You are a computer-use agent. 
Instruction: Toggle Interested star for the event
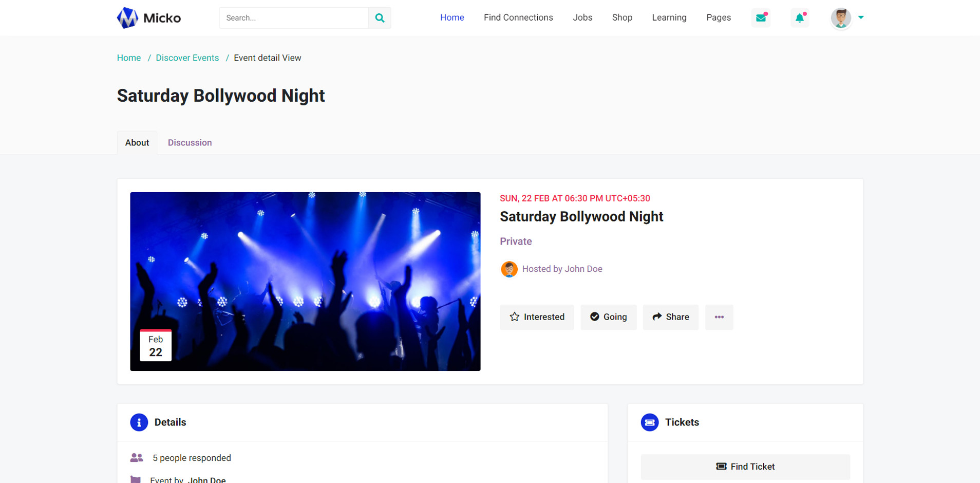pyautogui.click(x=537, y=317)
